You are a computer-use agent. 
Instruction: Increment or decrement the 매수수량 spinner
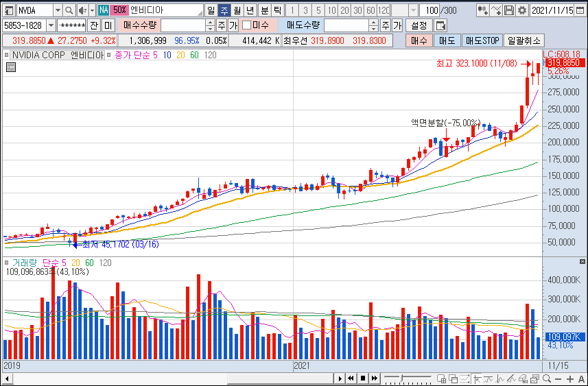(211, 25)
